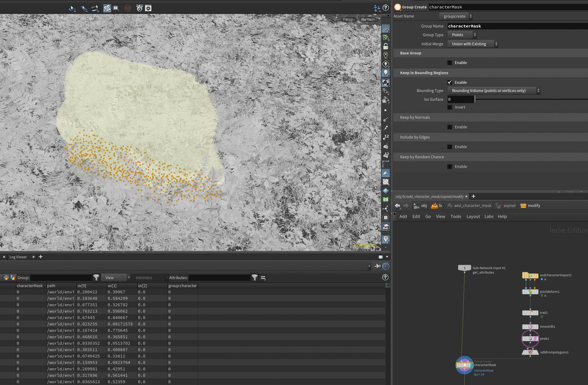Uncheck Keep in Bounding Regions Enable
Screen dimensions: 588x385
pyautogui.click(x=450, y=83)
